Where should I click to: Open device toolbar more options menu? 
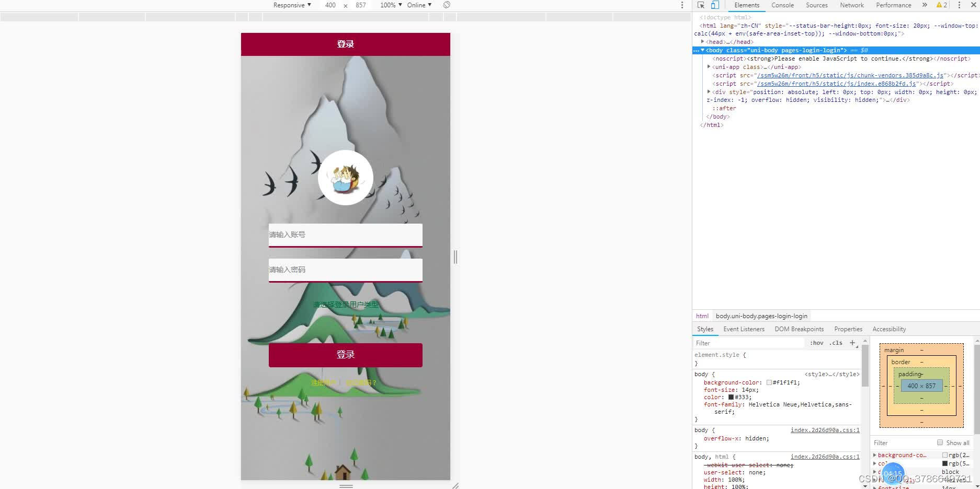(x=682, y=5)
